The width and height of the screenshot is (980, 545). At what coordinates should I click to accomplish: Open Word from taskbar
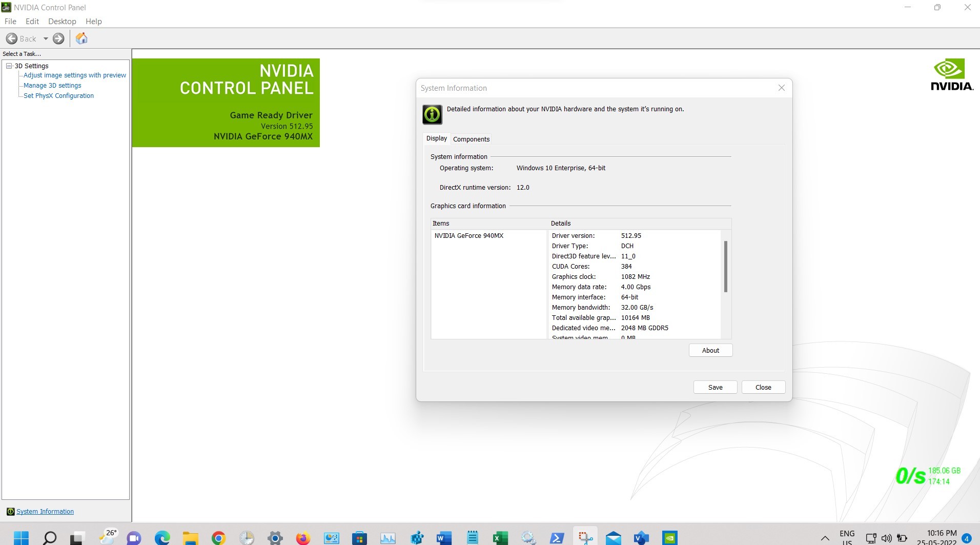(x=444, y=538)
